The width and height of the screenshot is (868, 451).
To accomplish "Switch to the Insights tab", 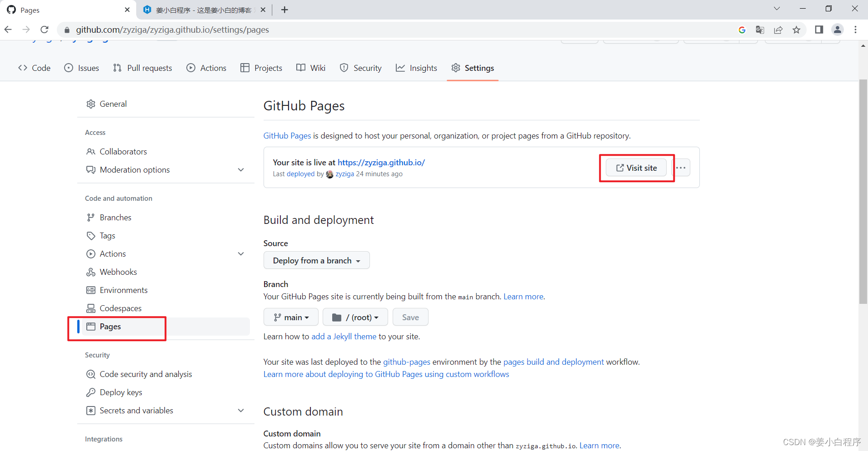I will coord(416,68).
